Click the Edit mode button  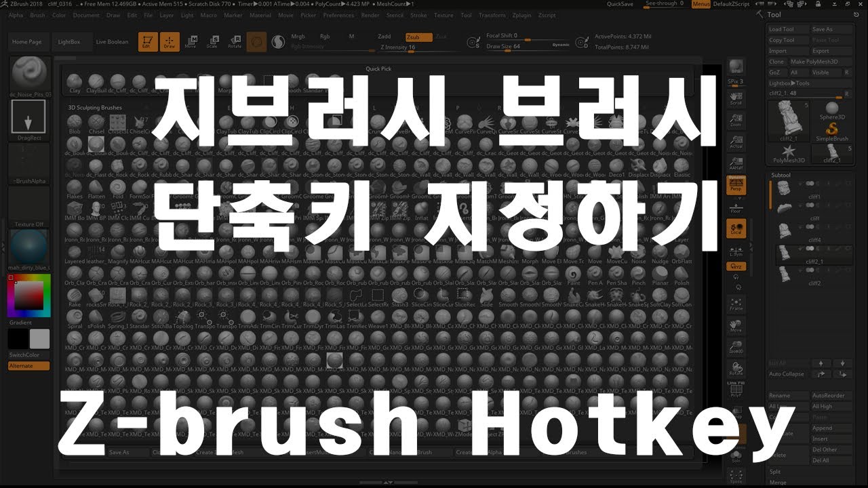point(147,42)
